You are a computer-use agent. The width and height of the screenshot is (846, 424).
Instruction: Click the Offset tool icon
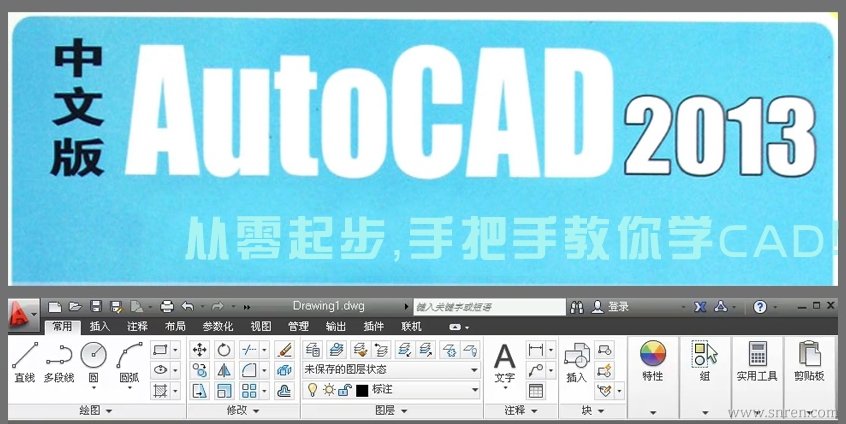tap(284, 391)
